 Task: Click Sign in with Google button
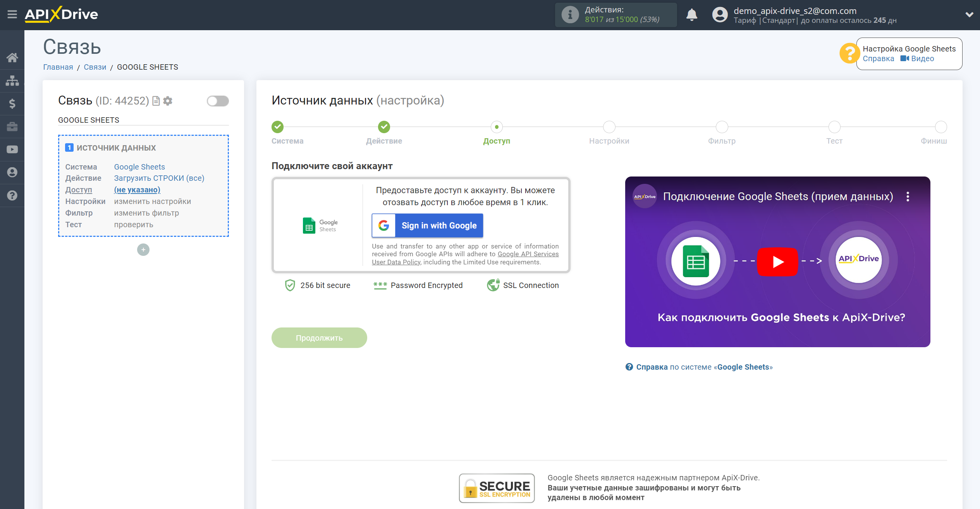pos(427,225)
